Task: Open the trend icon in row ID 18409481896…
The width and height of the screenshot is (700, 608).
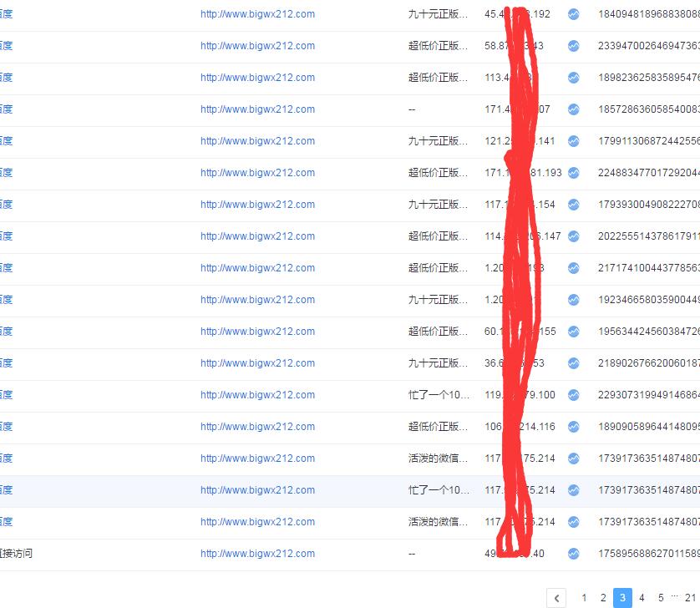Action: pyautogui.click(x=574, y=14)
